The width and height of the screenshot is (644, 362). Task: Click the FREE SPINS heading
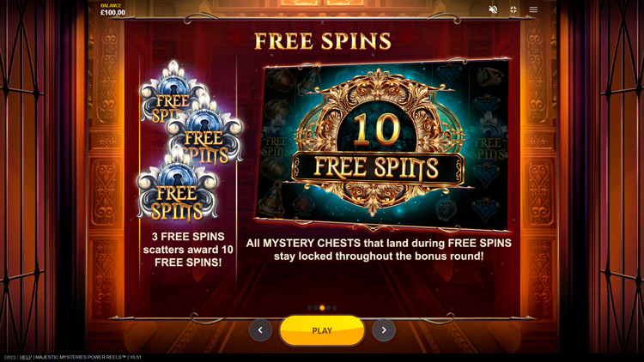pos(323,41)
